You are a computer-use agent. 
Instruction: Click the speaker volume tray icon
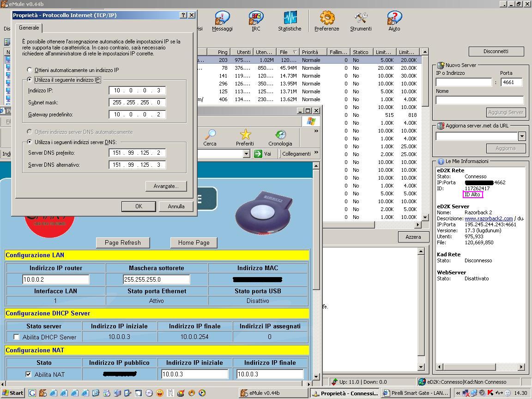coord(482,393)
